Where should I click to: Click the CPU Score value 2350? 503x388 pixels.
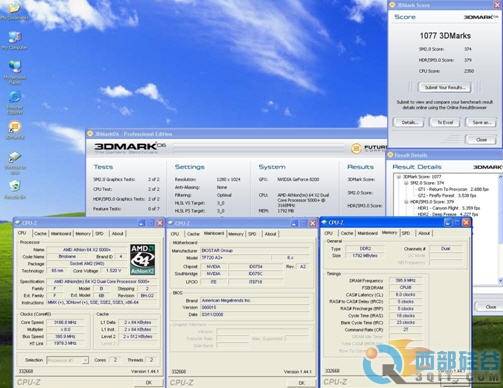469,71
